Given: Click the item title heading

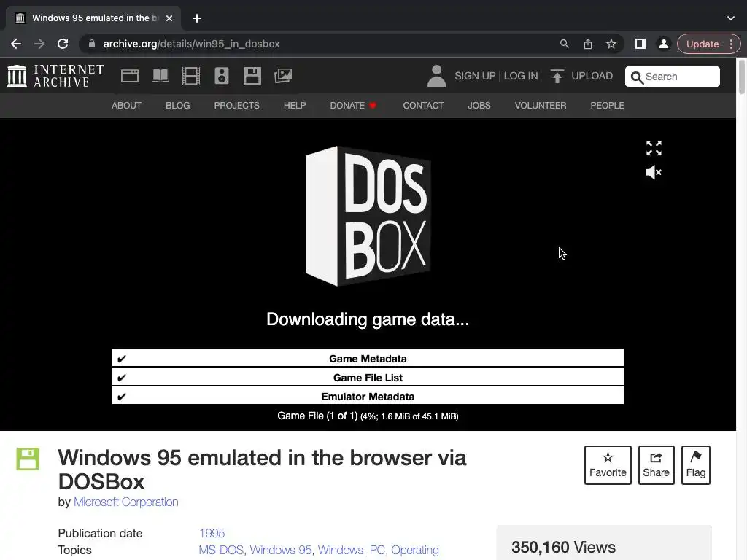Looking at the screenshot, I should click(262, 470).
